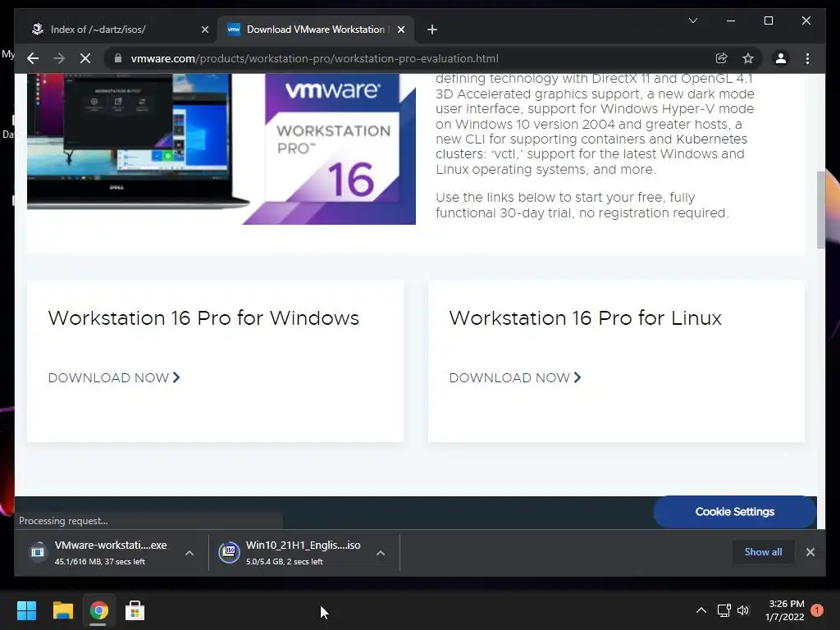The width and height of the screenshot is (840, 630).
Task: Bookmark this page with the star
Action: [748, 58]
